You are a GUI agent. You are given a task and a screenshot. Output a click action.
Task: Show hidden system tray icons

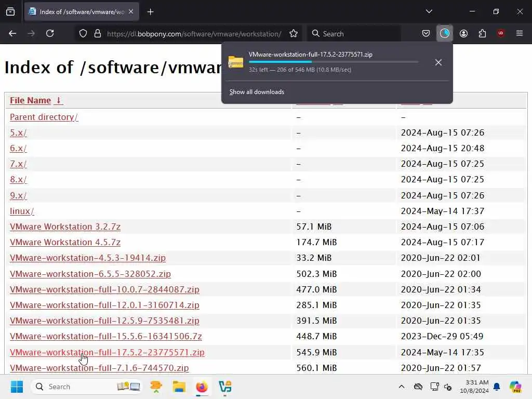[402, 387]
